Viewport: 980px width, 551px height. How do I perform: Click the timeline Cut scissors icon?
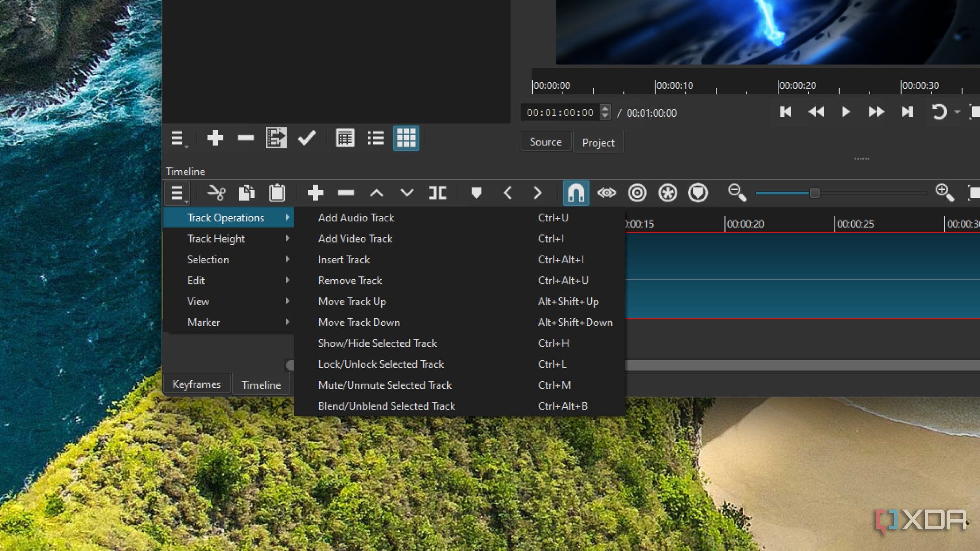pos(216,193)
